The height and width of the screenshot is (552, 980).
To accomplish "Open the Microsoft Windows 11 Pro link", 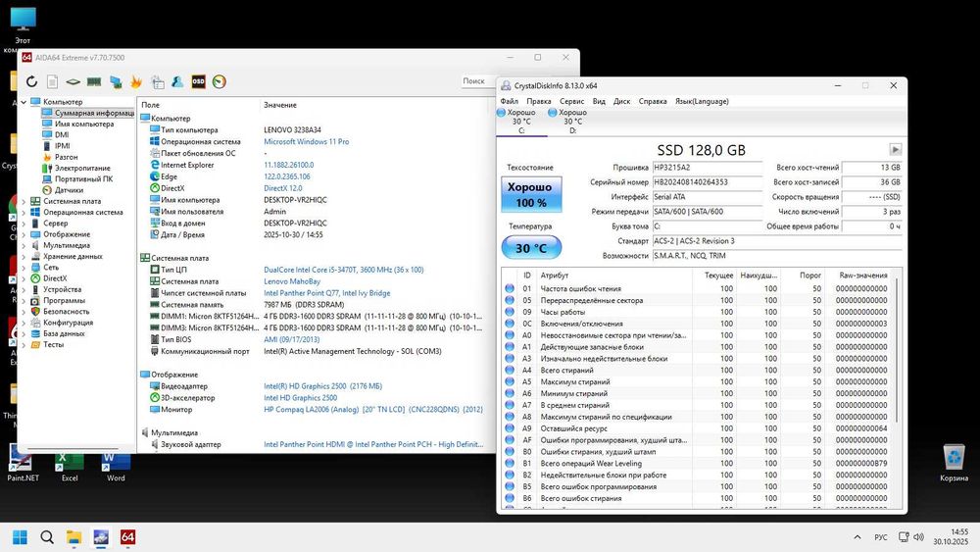I will click(306, 142).
